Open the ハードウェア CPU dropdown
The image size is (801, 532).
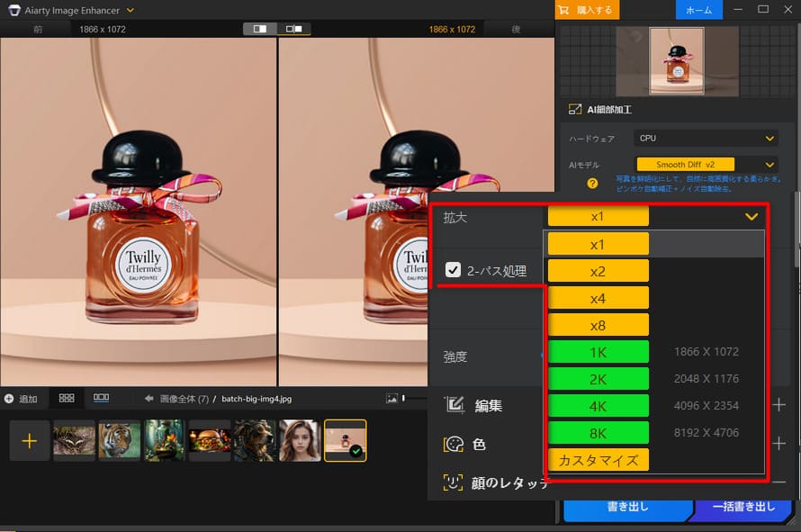(706, 138)
